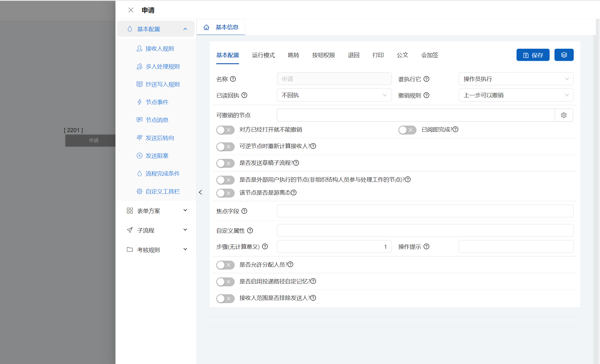Open the 谁执行它 dropdown
Image resolution: width=600 pixels, height=364 pixels.
tap(516, 79)
